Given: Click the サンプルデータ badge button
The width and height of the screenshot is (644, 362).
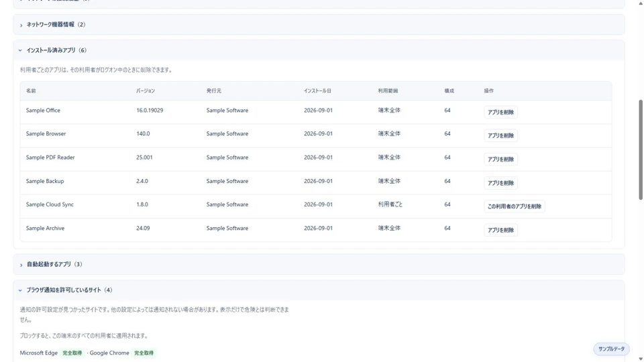Looking at the screenshot, I should click(611, 349).
